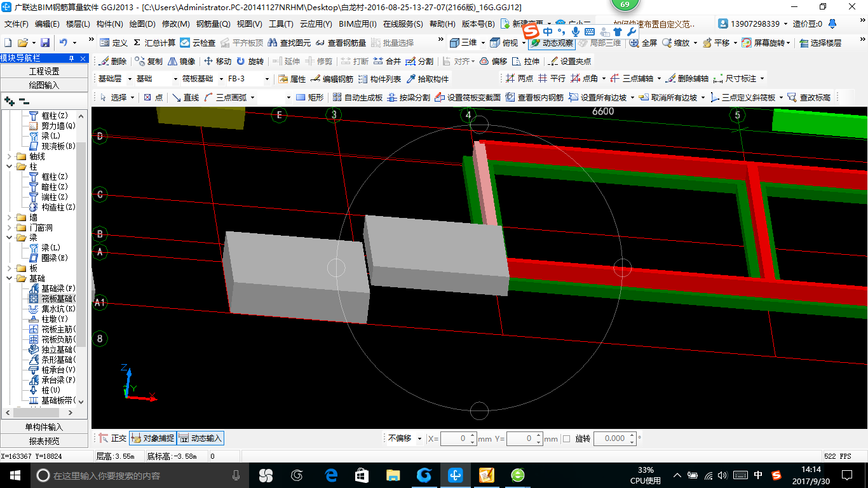Screen dimensions: 868x488
Task: Open Windows taskbar search box
Action: (x=139, y=475)
